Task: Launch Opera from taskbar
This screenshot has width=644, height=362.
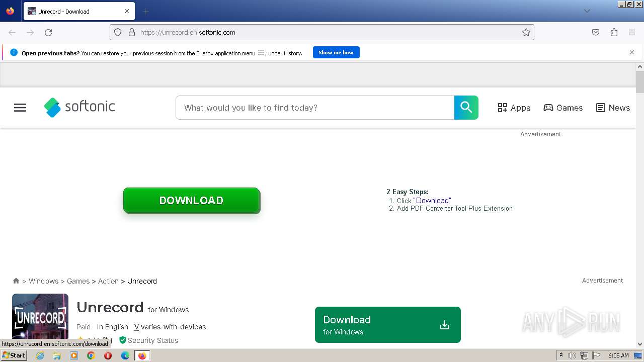Action: click(x=108, y=355)
